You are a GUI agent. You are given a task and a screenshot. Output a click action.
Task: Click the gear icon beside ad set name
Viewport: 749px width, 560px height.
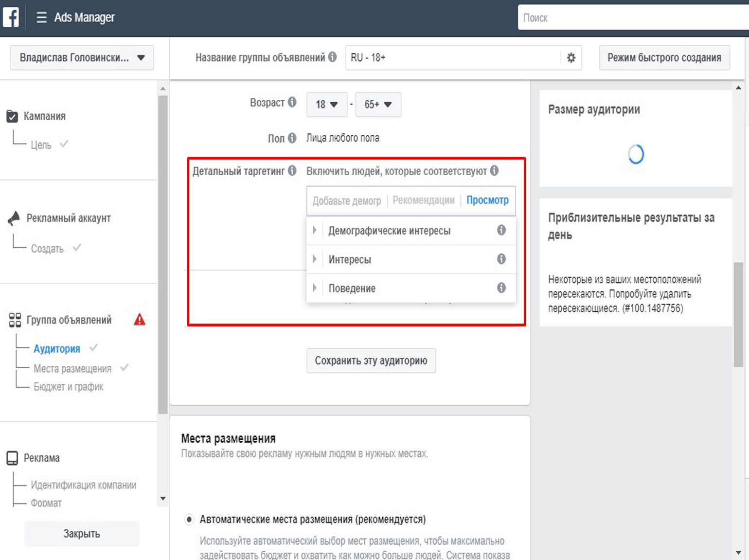tap(571, 58)
